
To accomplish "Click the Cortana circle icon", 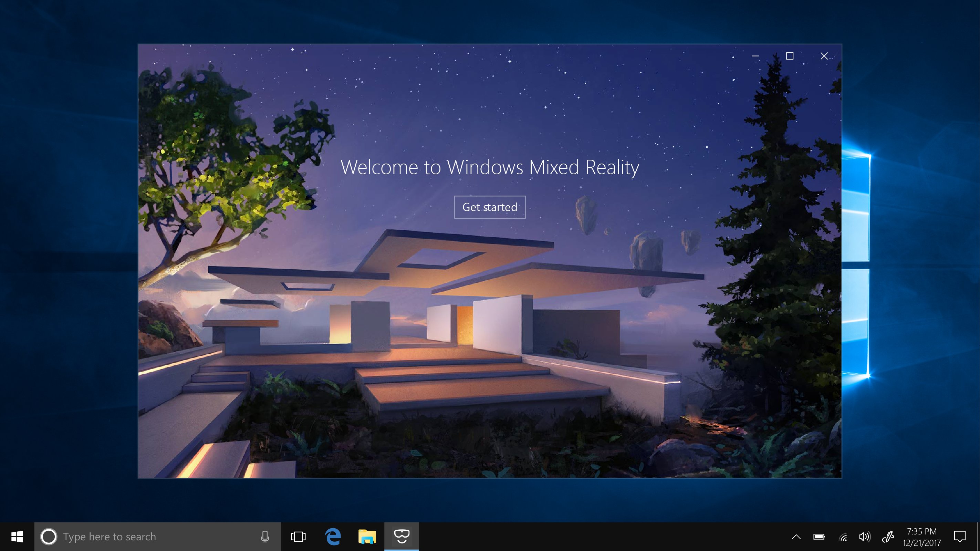I will coord(49,537).
